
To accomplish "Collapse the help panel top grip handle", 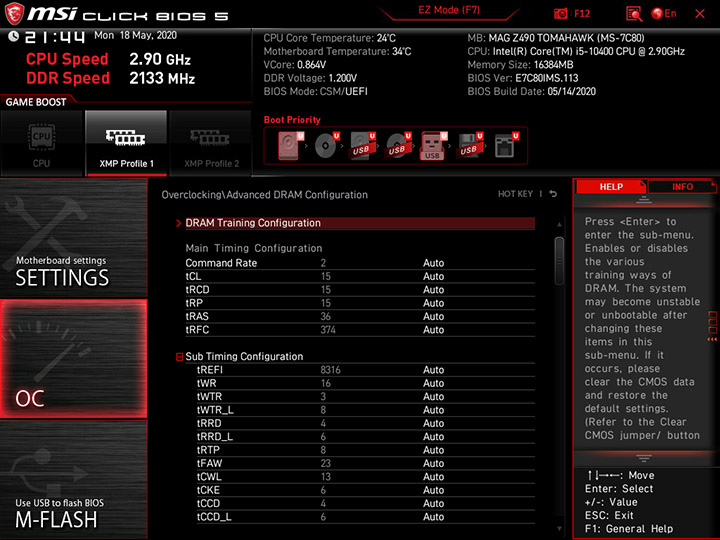I will click(644, 200).
